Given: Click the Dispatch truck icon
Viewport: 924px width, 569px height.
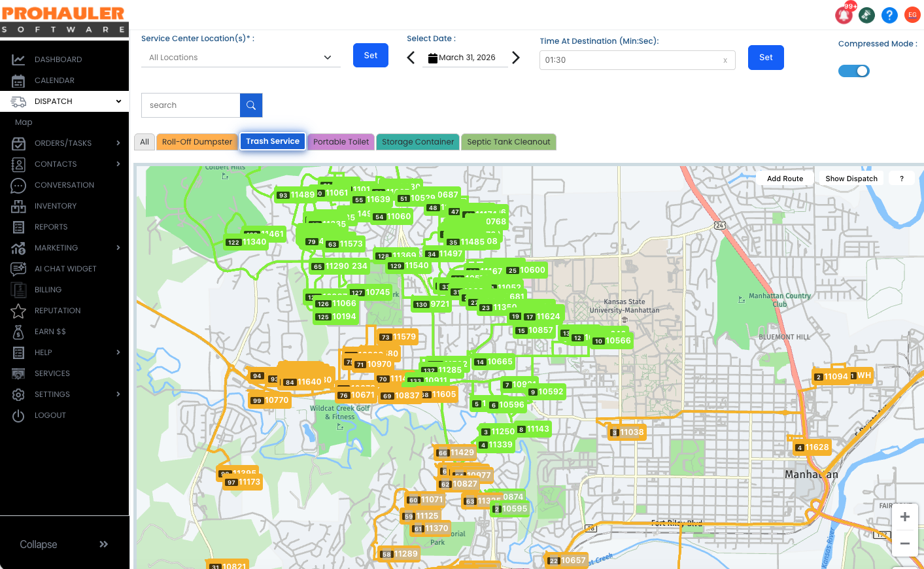Looking at the screenshot, I should pyautogui.click(x=18, y=101).
